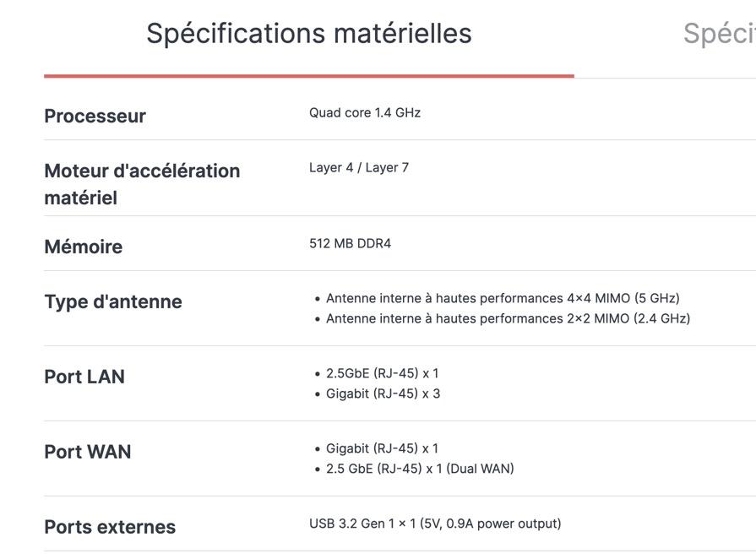Click the 4×4 MIMO (5 GHz) antenna line
The height and width of the screenshot is (559, 756).
(503, 299)
